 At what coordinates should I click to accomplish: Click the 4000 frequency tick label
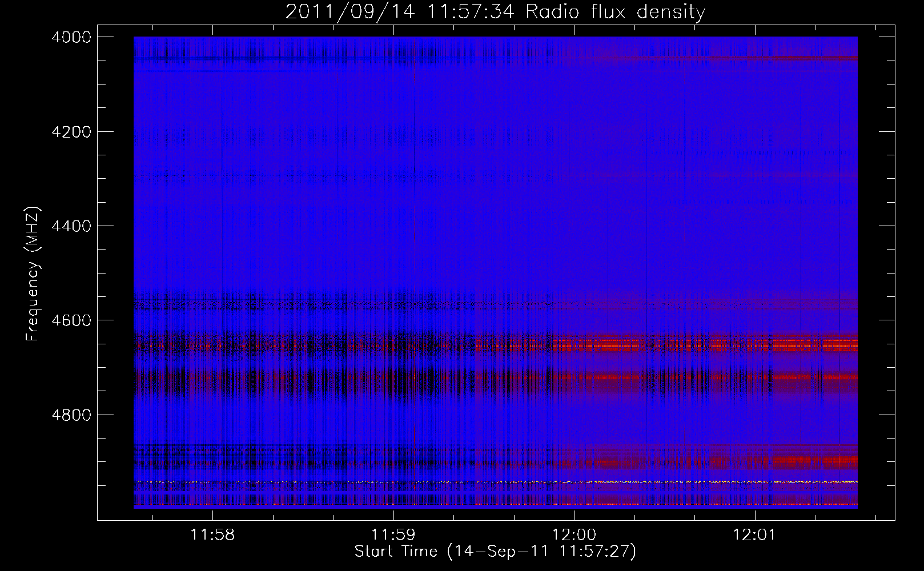pos(71,37)
